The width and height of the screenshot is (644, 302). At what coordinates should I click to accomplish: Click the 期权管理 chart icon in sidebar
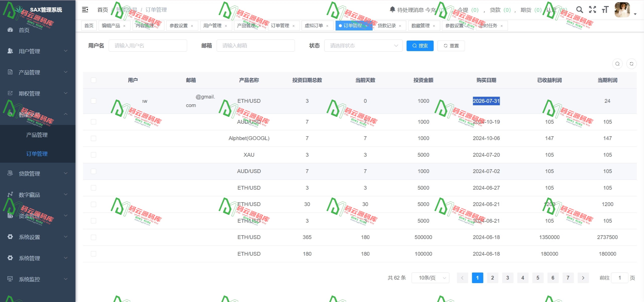click(x=10, y=93)
